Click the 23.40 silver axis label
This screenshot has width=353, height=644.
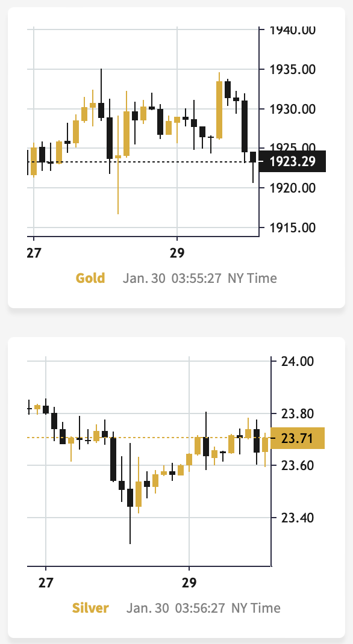pyautogui.click(x=298, y=518)
